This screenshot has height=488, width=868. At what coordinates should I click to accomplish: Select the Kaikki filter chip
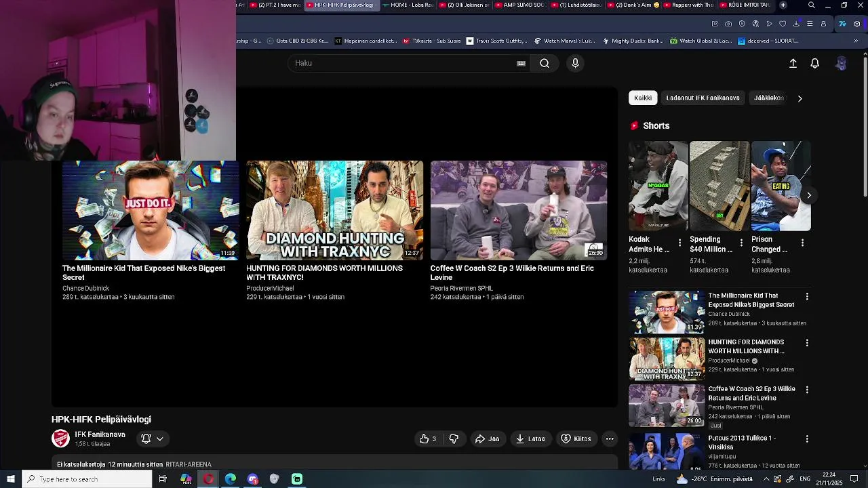643,98
